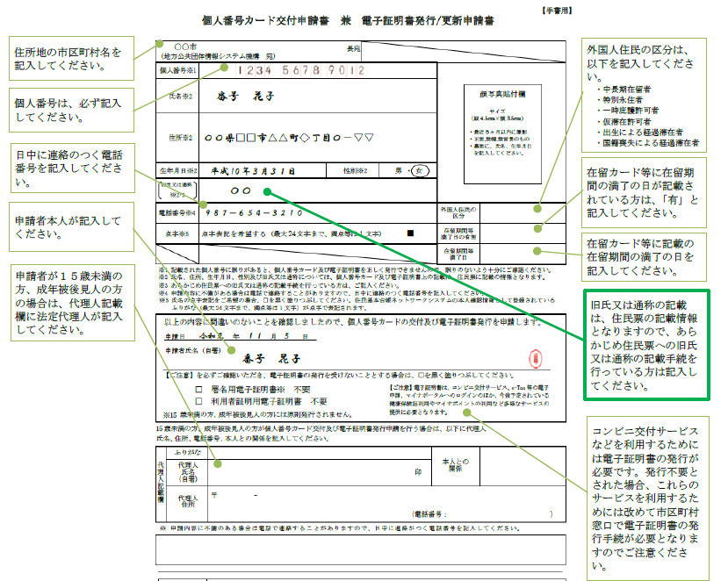
Task: Click the 代理人記載欄 vertical label
Action: coord(161,482)
